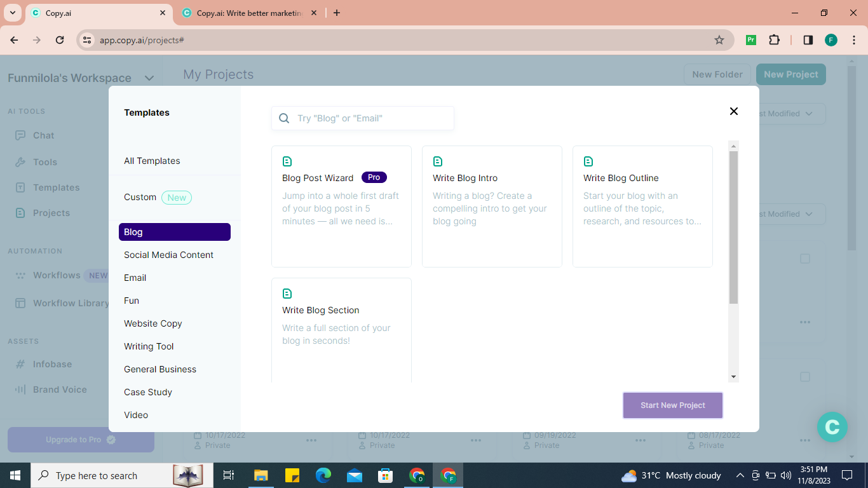Choose the Write Blog Outline template

642,206
